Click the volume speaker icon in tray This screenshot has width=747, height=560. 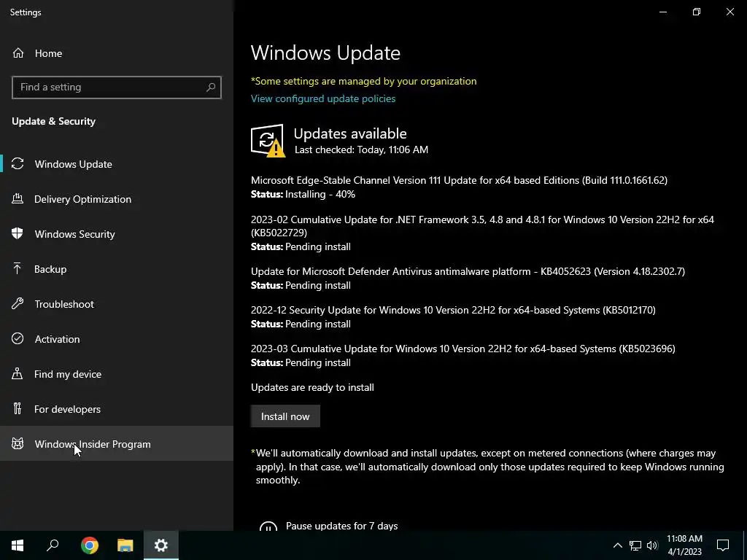652,545
